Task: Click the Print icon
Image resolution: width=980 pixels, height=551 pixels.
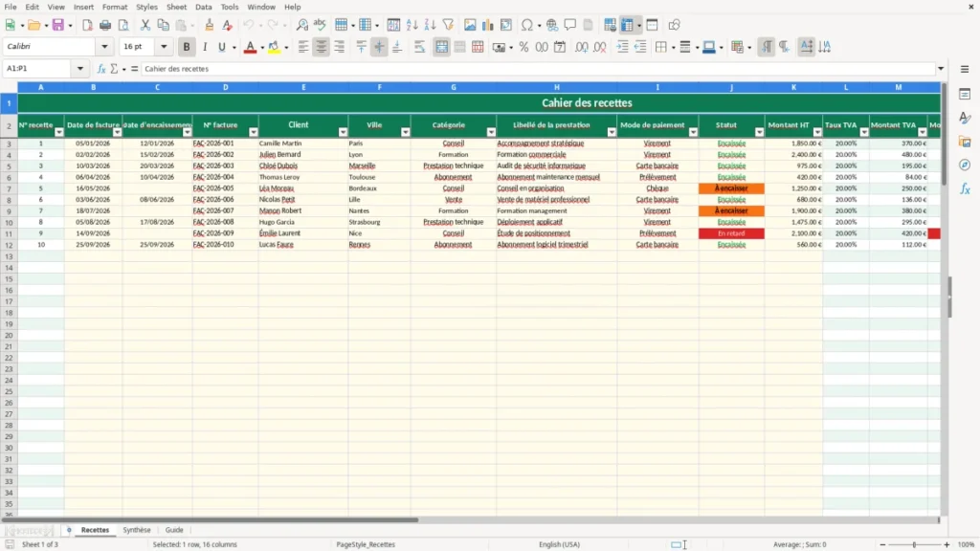Action: point(105,25)
